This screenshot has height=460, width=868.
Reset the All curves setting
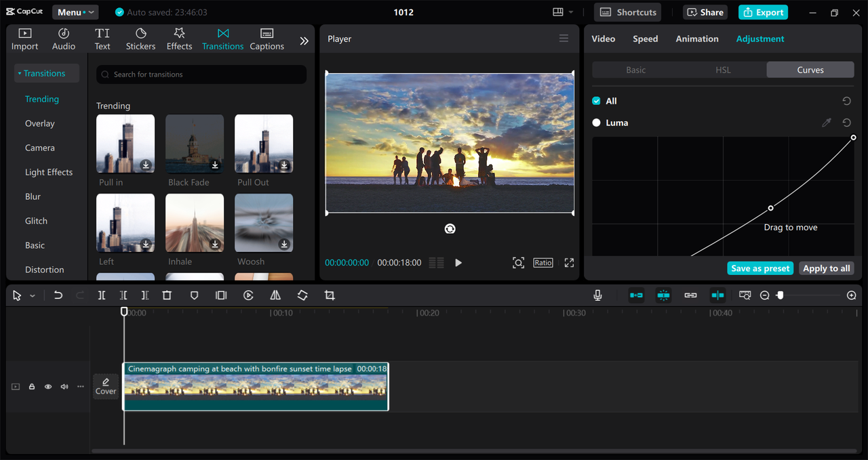(846, 101)
